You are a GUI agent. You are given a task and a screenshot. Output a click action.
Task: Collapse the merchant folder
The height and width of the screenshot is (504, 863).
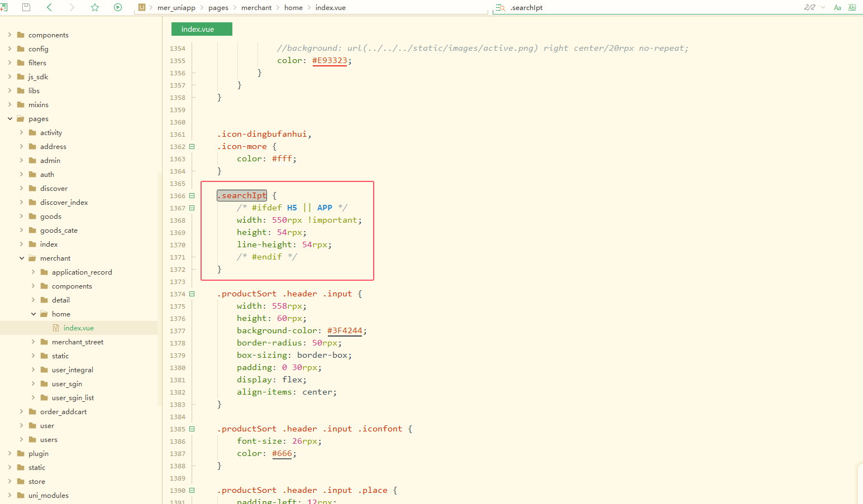point(21,258)
